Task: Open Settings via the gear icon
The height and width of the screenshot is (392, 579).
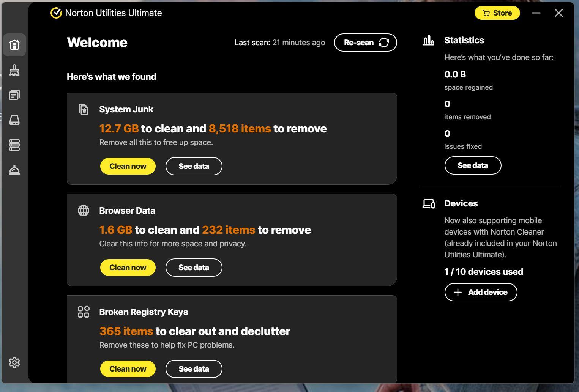Action: pyautogui.click(x=14, y=362)
